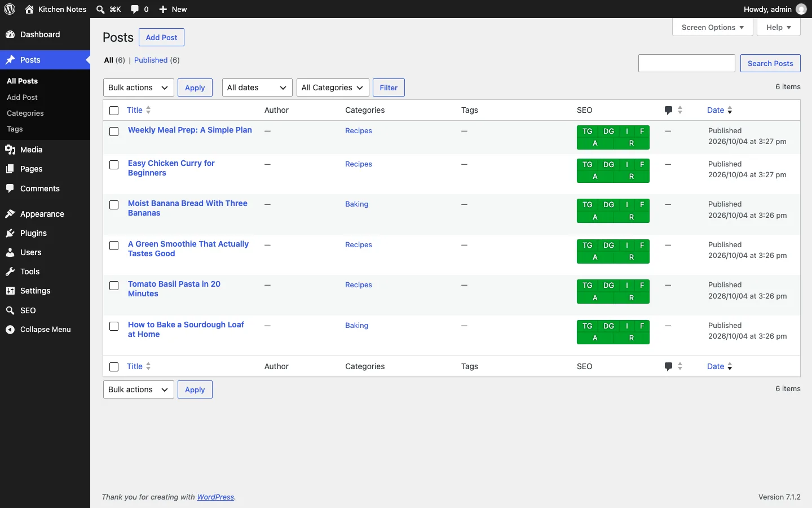This screenshot has height=508, width=812.
Task: Open the admin user avatar
Action: tap(801, 9)
